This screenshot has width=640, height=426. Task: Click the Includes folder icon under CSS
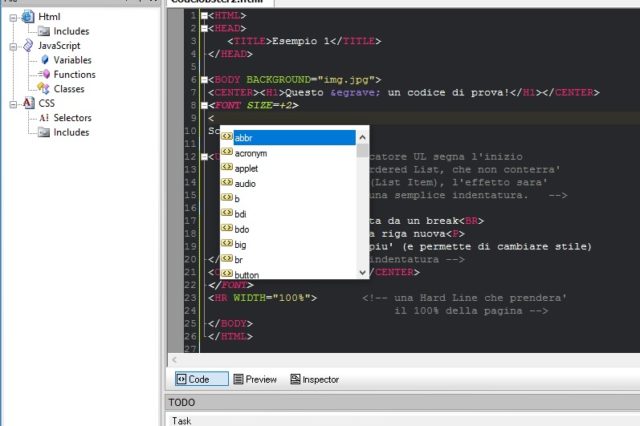coord(44,132)
